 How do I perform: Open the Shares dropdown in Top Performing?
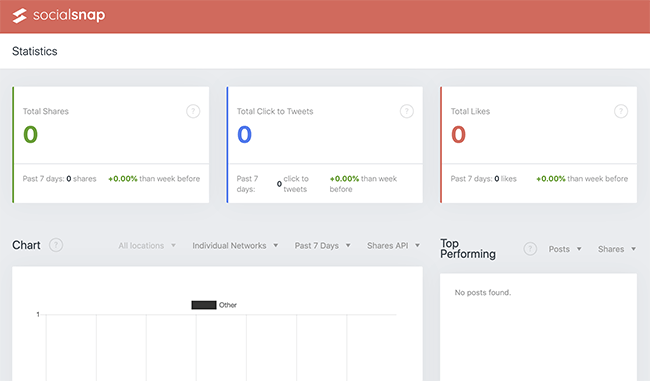tap(617, 249)
